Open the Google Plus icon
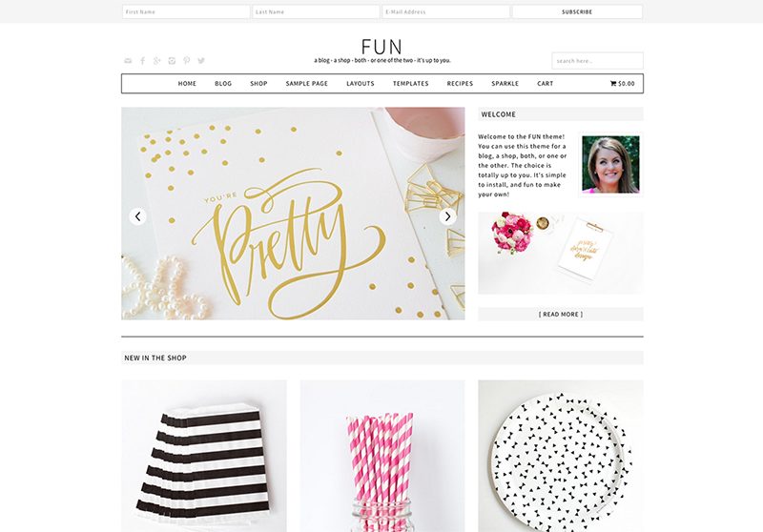Viewport: 763px width, 532px height. tap(156, 61)
